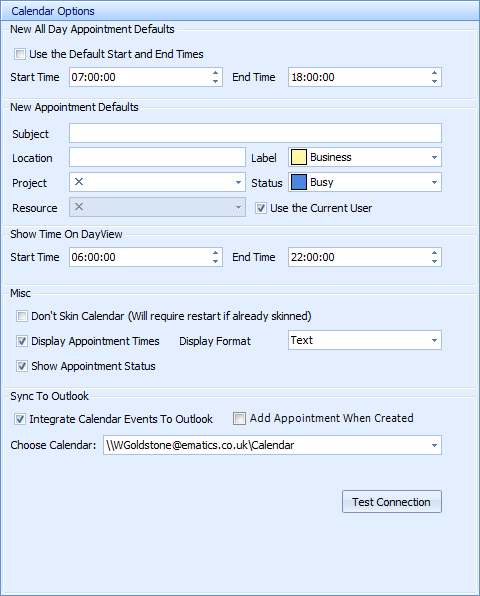Check Add Appointment When Created
The width and height of the screenshot is (480, 596).
click(239, 418)
